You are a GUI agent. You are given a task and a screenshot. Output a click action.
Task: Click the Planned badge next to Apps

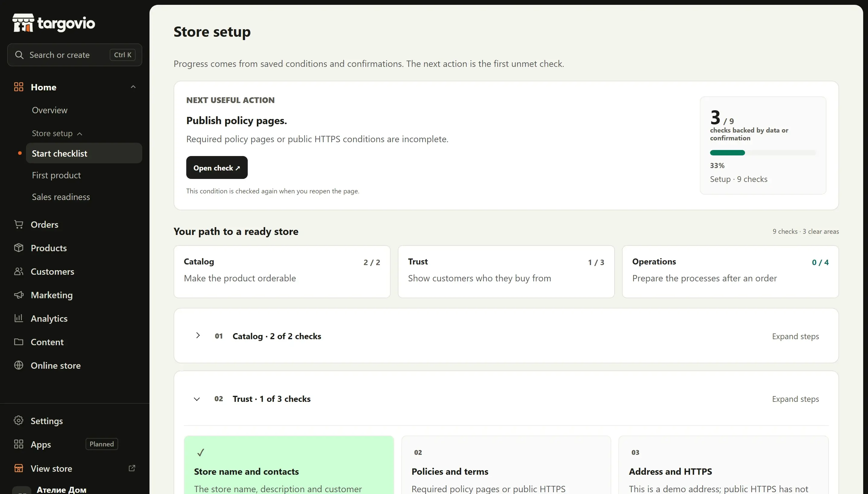click(x=102, y=444)
